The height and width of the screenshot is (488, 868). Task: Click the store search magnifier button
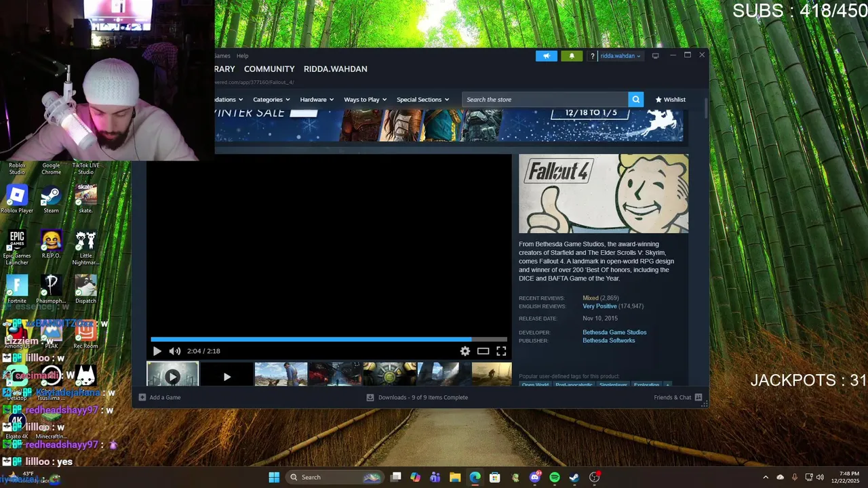(635, 100)
